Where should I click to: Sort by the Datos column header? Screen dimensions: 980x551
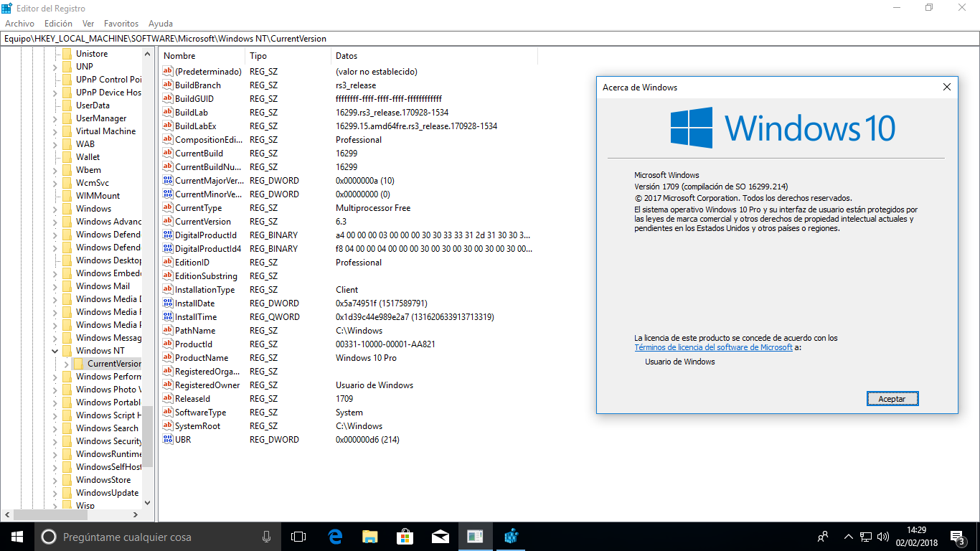point(435,56)
